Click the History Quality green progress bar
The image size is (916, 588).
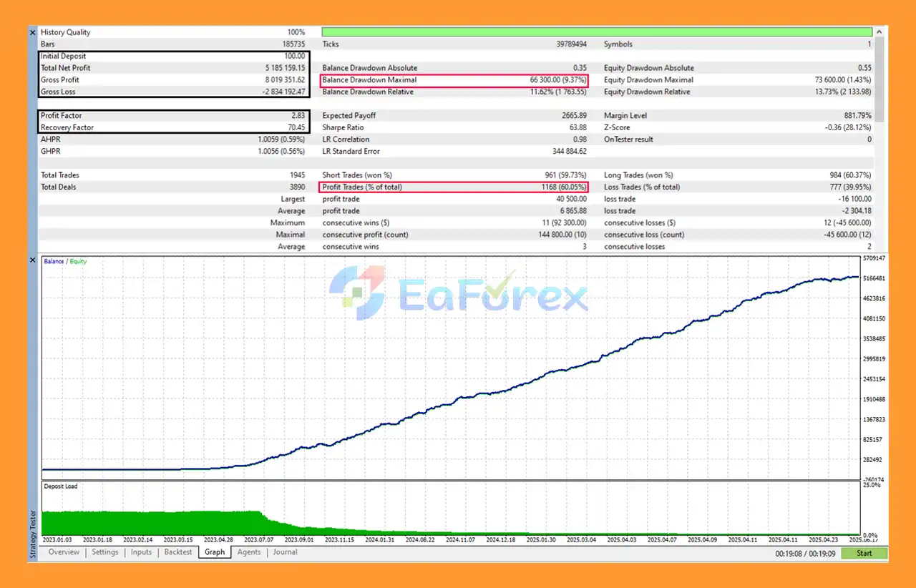pos(597,32)
